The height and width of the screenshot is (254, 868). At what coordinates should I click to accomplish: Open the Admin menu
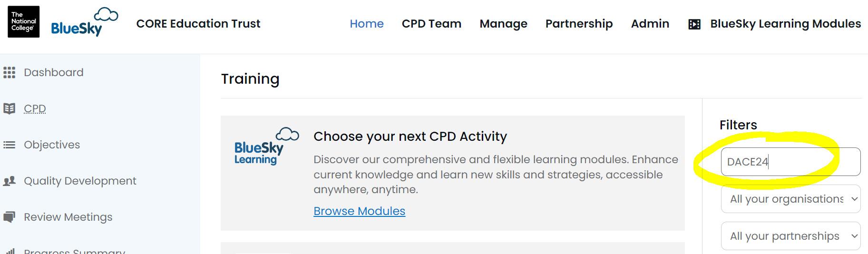coord(650,24)
